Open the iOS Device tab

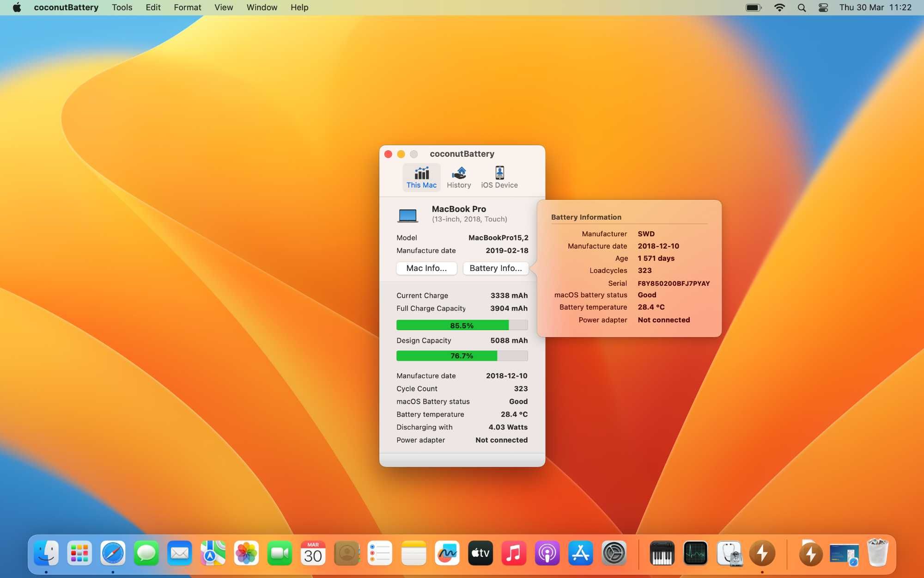(499, 178)
